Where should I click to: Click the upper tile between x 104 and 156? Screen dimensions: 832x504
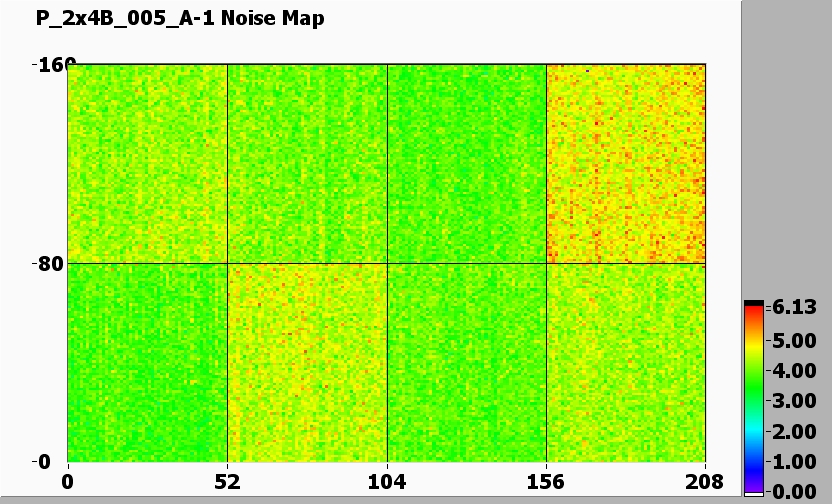point(466,164)
